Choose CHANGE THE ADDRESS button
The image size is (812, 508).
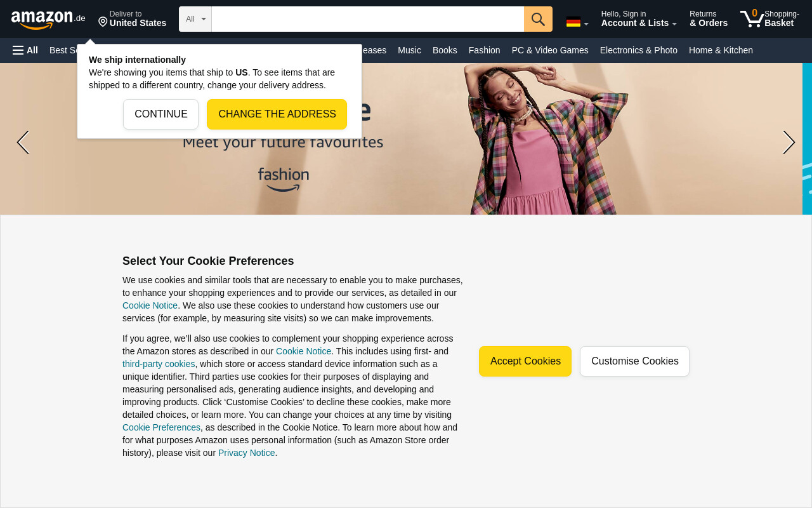[277, 114]
